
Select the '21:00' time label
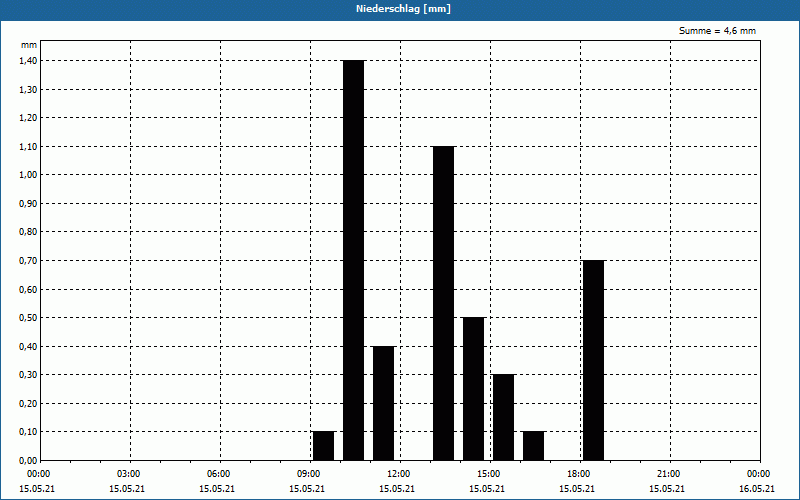tap(669, 474)
